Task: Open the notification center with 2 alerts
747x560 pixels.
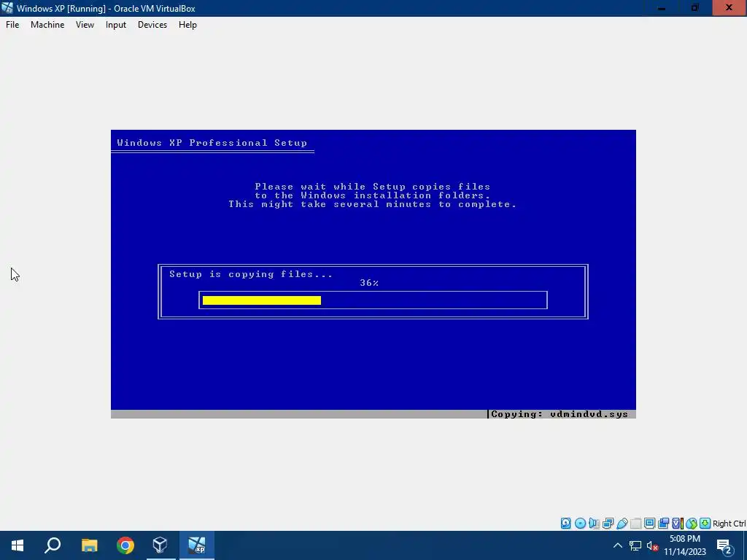Action: point(724,546)
